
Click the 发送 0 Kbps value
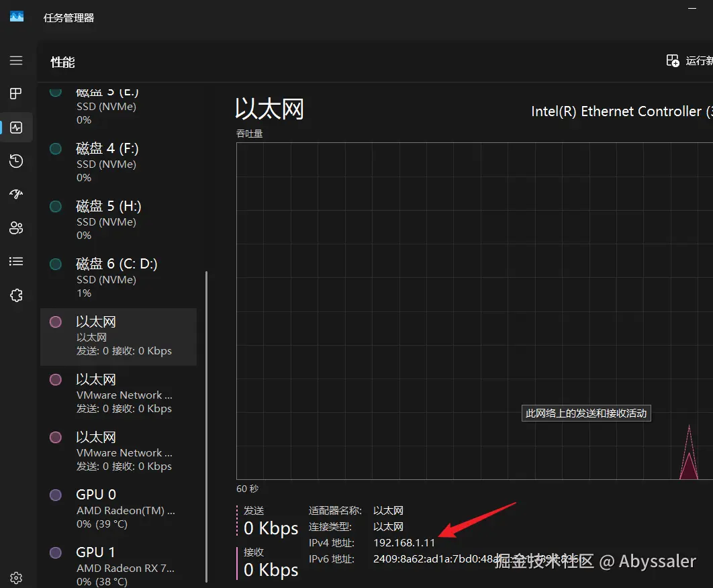pyautogui.click(x=271, y=528)
